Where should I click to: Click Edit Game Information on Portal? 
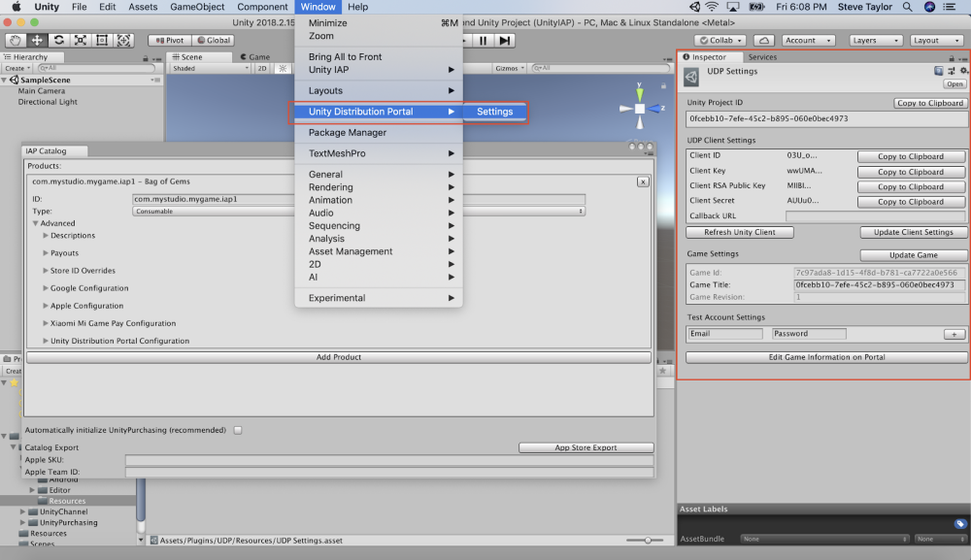pos(826,357)
